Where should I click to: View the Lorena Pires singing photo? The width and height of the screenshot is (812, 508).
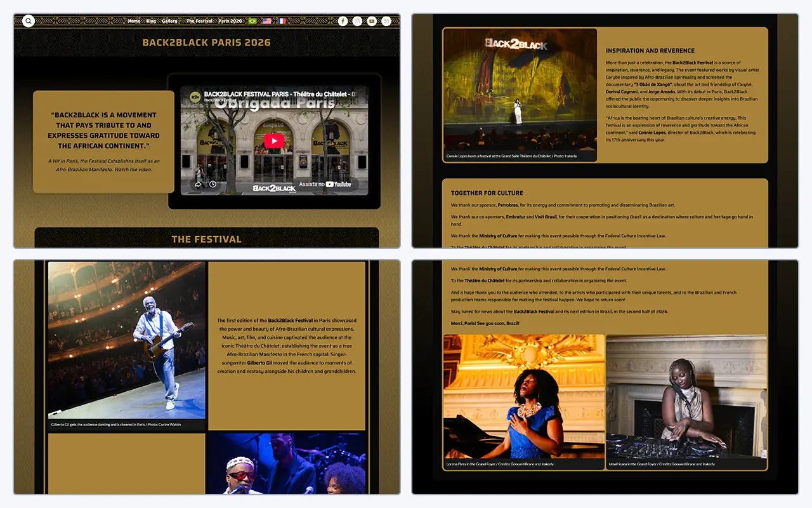click(524, 396)
